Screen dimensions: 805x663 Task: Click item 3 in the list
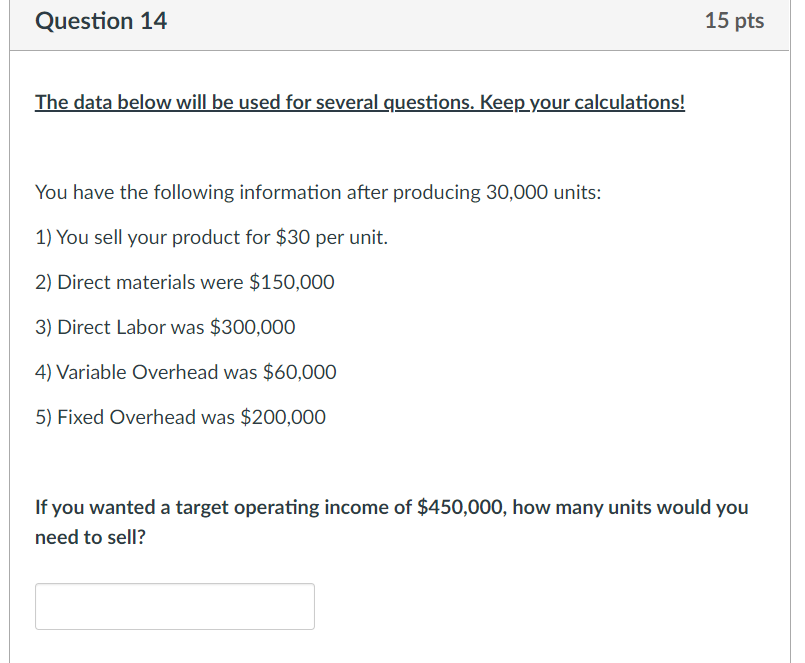(x=164, y=327)
